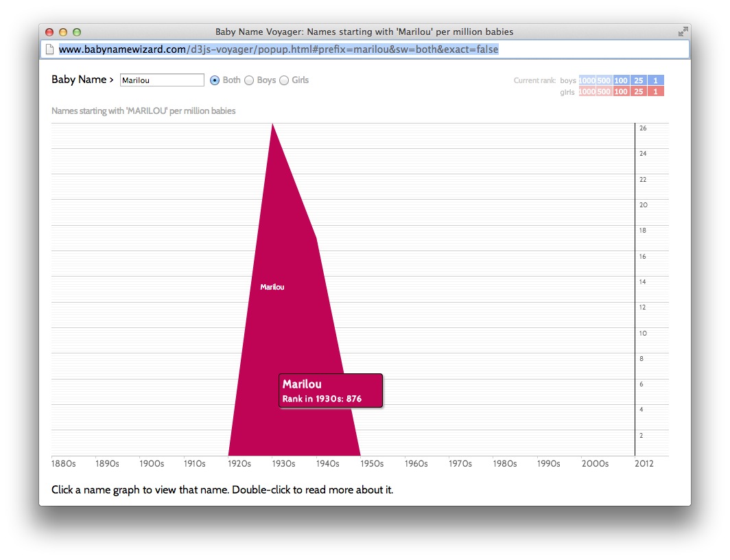The width and height of the screenshot is (730, 560).
Task: Click the 2 value on y-axis
Action: pyautogui.click(x=641, y=435)
